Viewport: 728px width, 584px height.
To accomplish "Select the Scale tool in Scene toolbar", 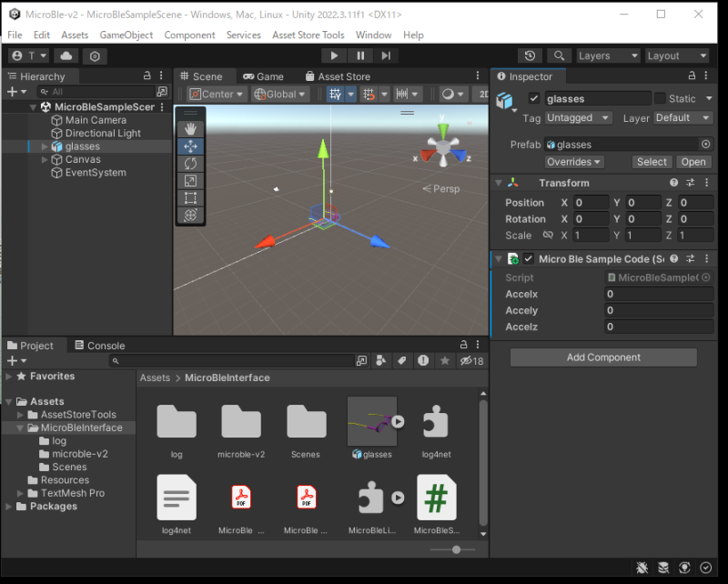I will point(190,180).
